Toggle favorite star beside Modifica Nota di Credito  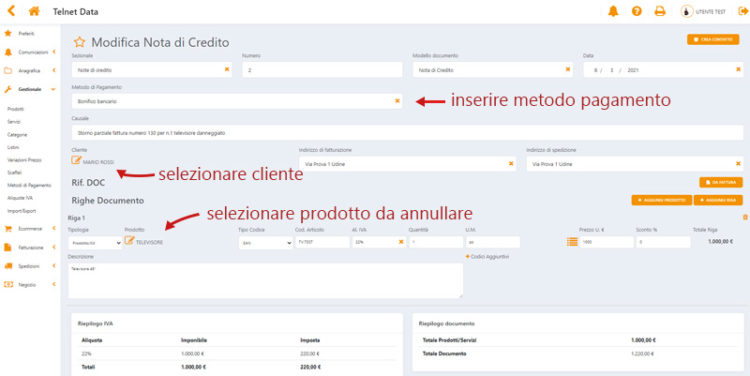[79, 42]
